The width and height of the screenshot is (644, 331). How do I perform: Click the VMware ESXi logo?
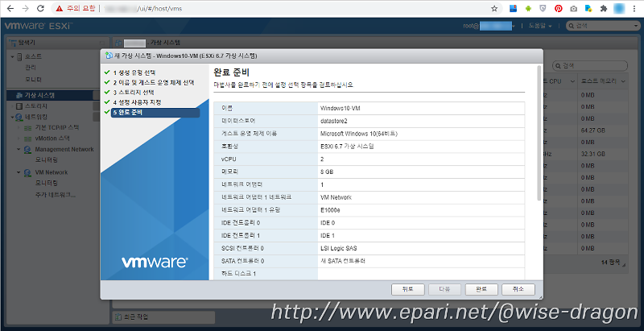tap(39, 26)
